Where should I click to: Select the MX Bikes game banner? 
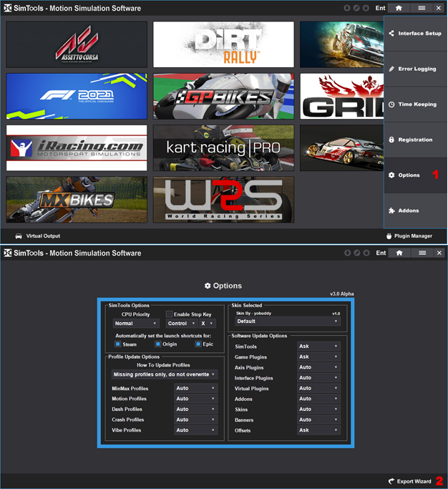pos(77,200)
